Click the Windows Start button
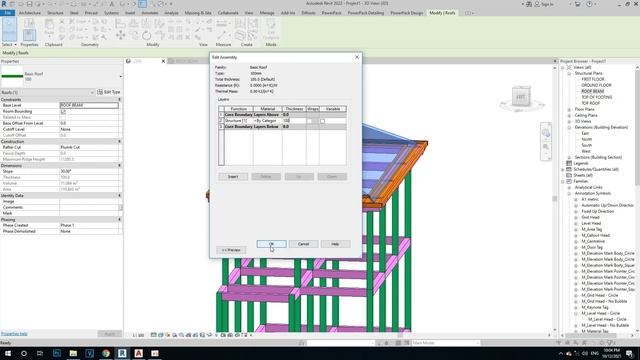The width and height of the screenshot is (640, 360). tap(8, 353)
